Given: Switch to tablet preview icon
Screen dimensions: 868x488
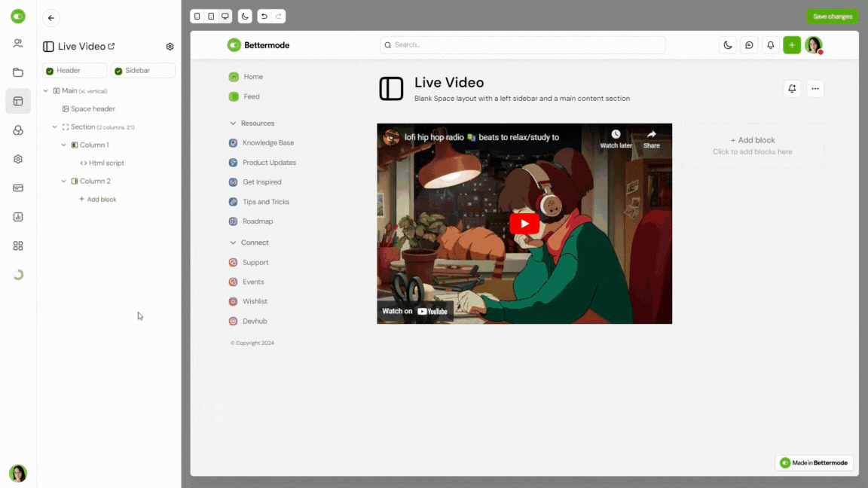Looking at the screenshot, I should pos(211,17).
